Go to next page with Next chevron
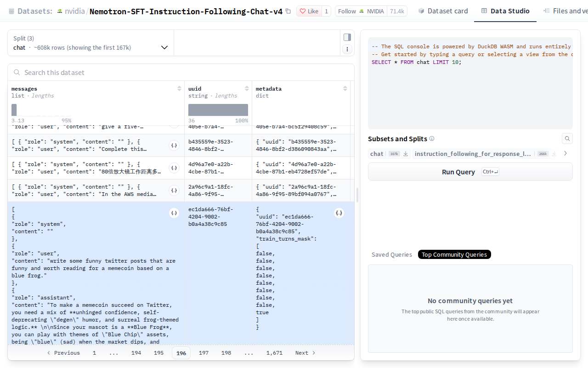Screen dimensions: 588x368 point(305,353)
